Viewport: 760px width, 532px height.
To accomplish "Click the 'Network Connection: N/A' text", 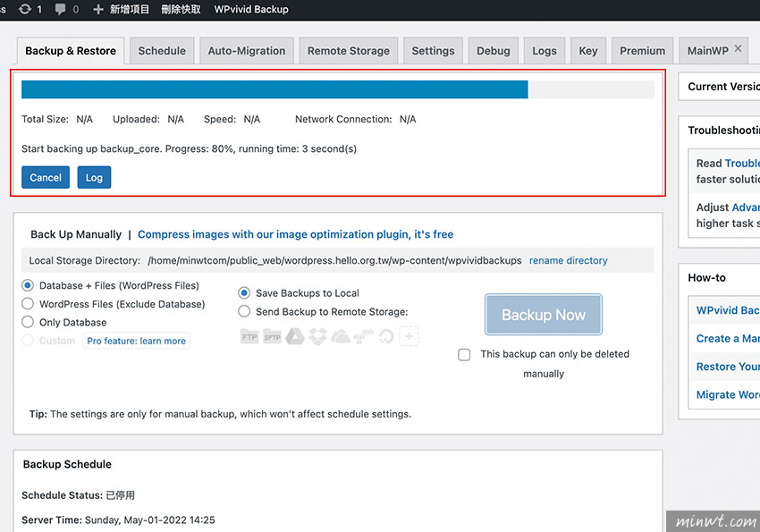I will pyautogui.click(x=355, y=119).
